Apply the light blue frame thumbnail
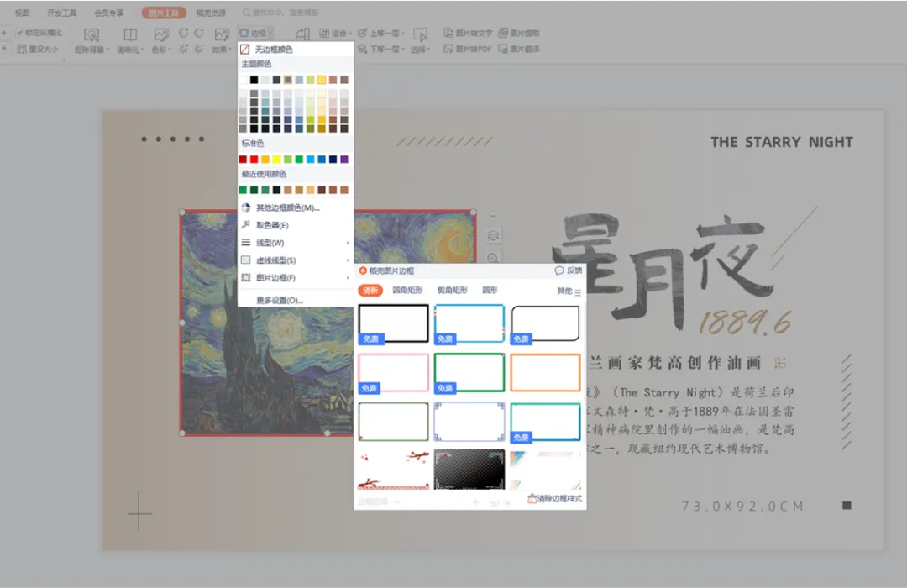This screenshot has width=907, height=588. (x=469, y=324)
